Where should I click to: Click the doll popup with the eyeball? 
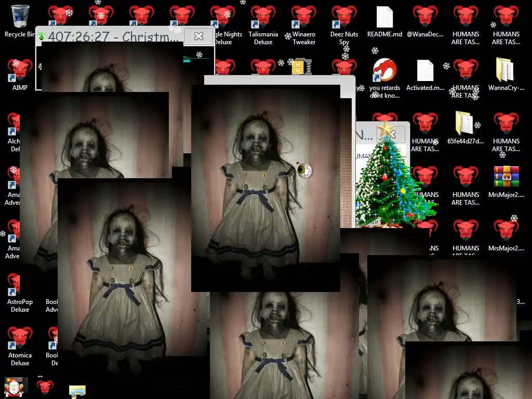click(x=265, y=188)
